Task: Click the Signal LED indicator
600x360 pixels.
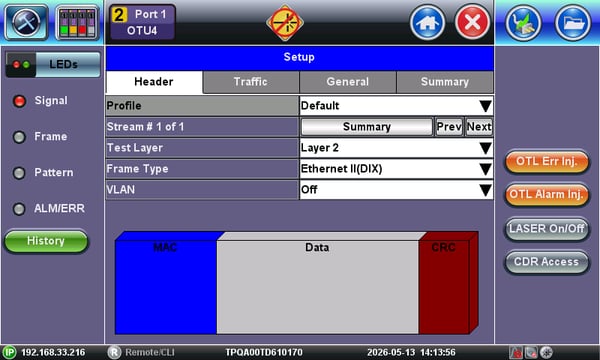Action: [x=19, y=101]
